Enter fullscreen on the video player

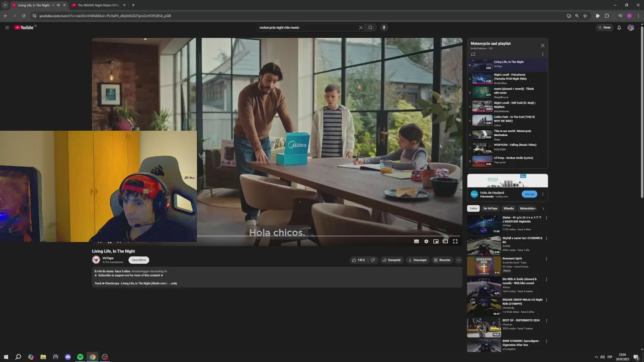tap(455, 241)
